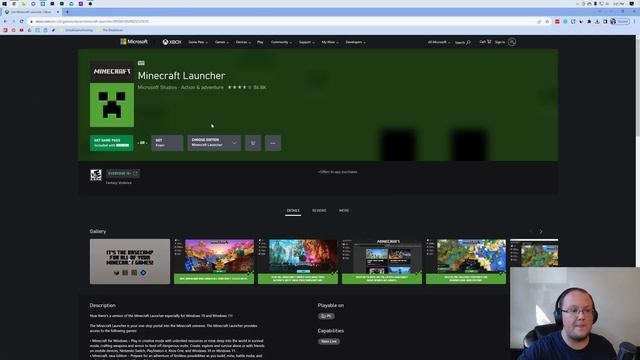Open the Choose Edition dropdown
The height and width of the screenshot is (360, 640).
[214, 143]
